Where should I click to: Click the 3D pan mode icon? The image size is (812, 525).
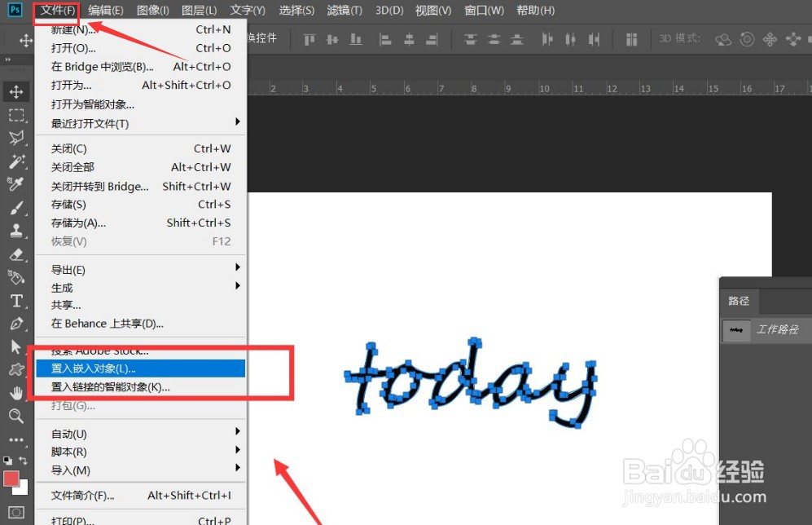tap(770, 39)
